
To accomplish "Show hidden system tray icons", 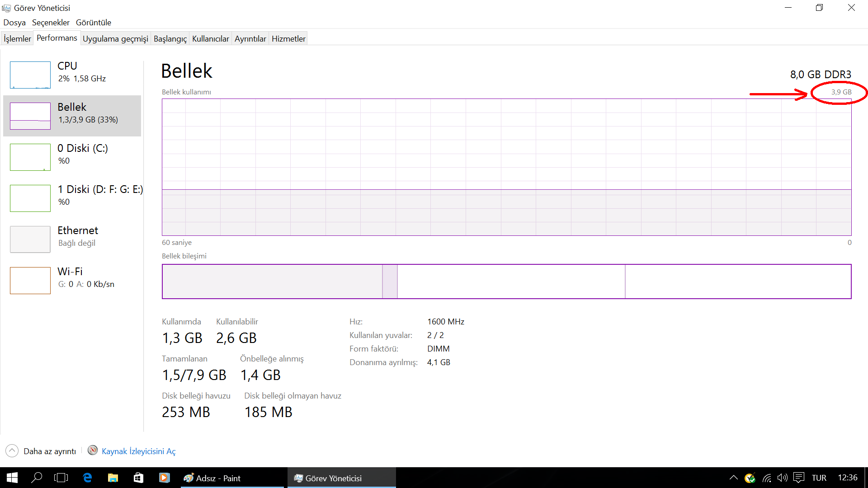I will 734,478.
